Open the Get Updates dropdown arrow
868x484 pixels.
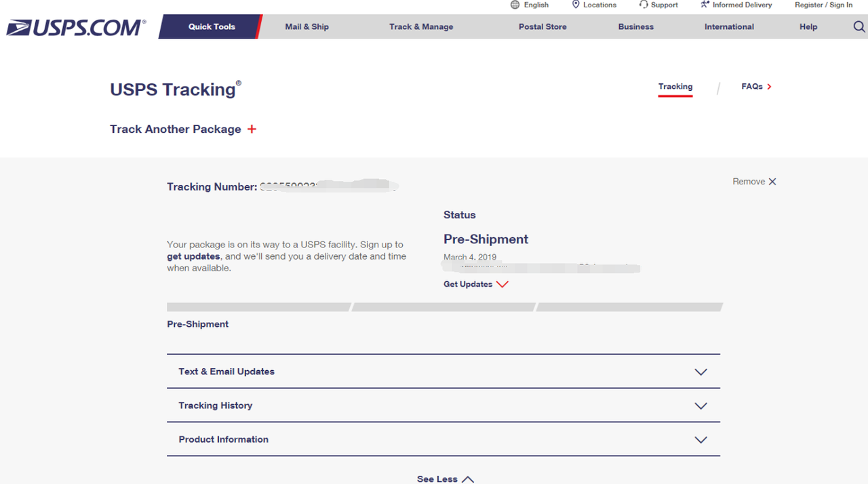(x=502, y=285)
